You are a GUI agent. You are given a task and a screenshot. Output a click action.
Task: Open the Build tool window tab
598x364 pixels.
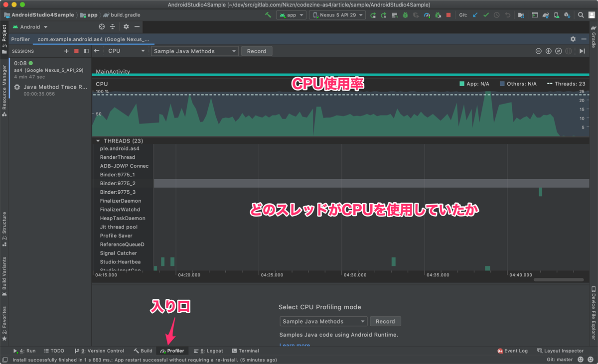[143, 351]
